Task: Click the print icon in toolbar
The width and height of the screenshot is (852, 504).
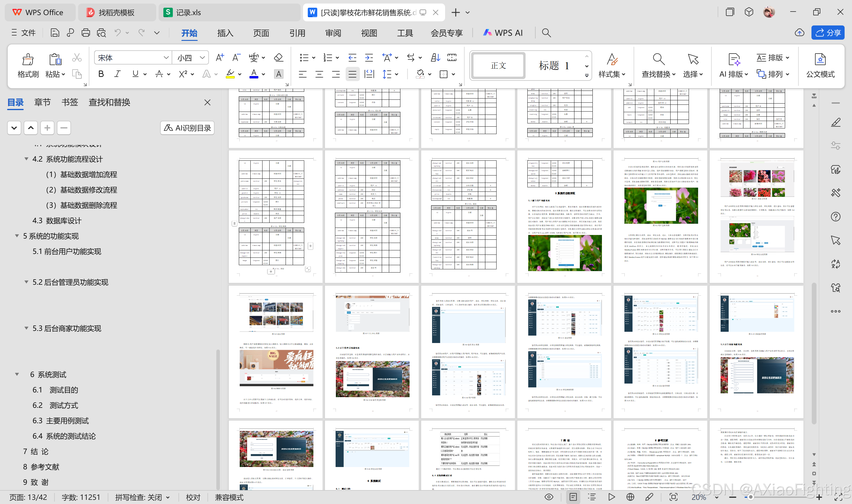Action: click(x=86, y=33)
